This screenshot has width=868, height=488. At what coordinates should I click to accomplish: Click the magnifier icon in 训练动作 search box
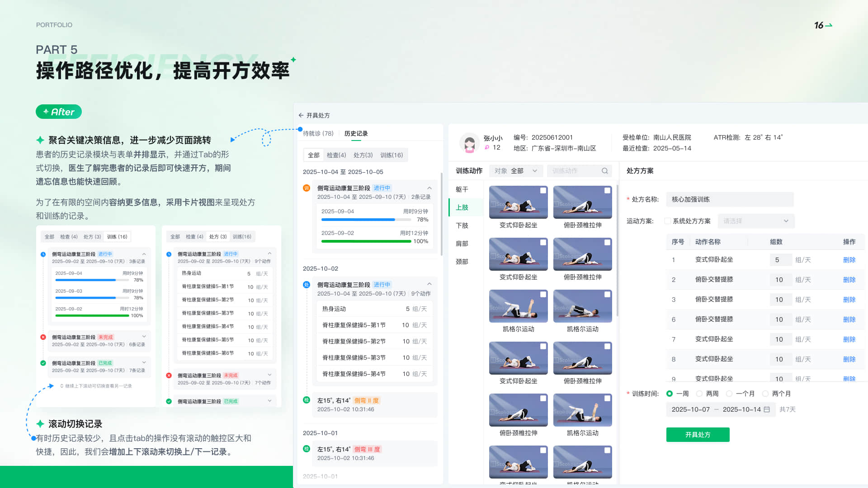[605, 171]
